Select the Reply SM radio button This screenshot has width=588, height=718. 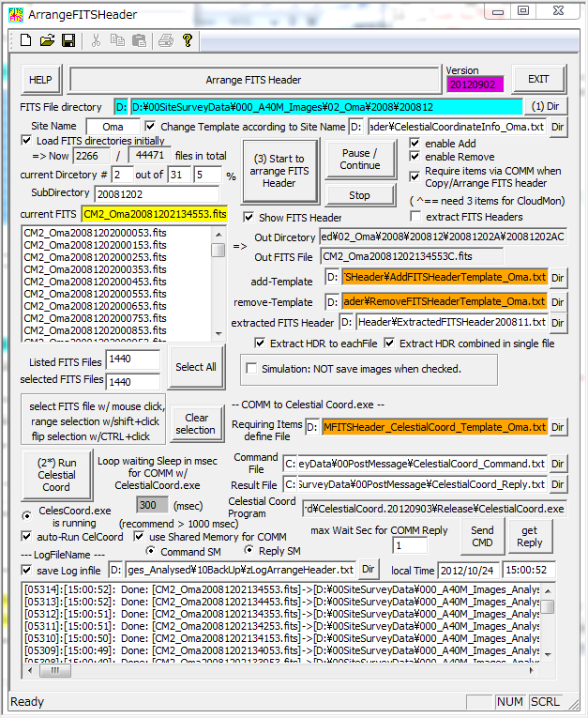click(249, 550)
